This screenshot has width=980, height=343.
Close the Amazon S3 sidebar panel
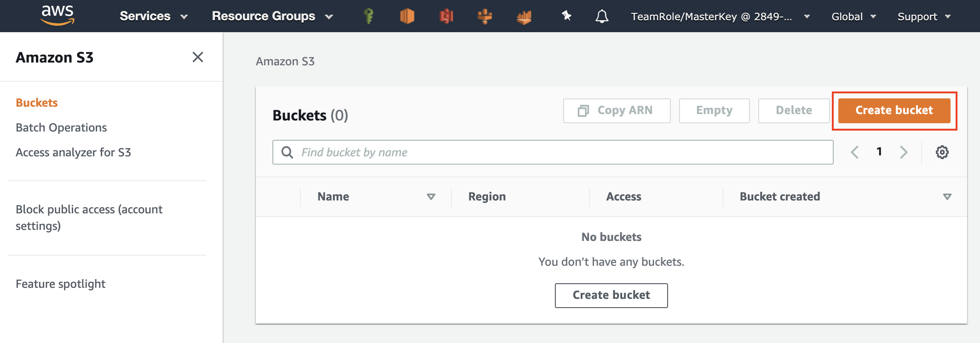[198, 57]
